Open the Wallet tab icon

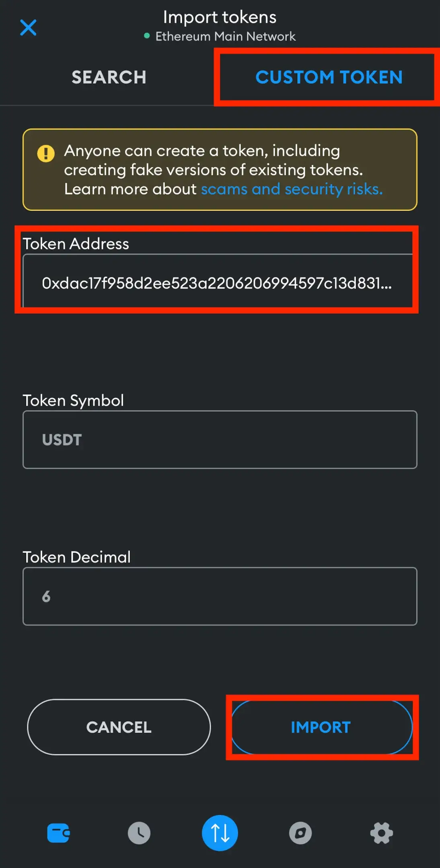(59, 833)
